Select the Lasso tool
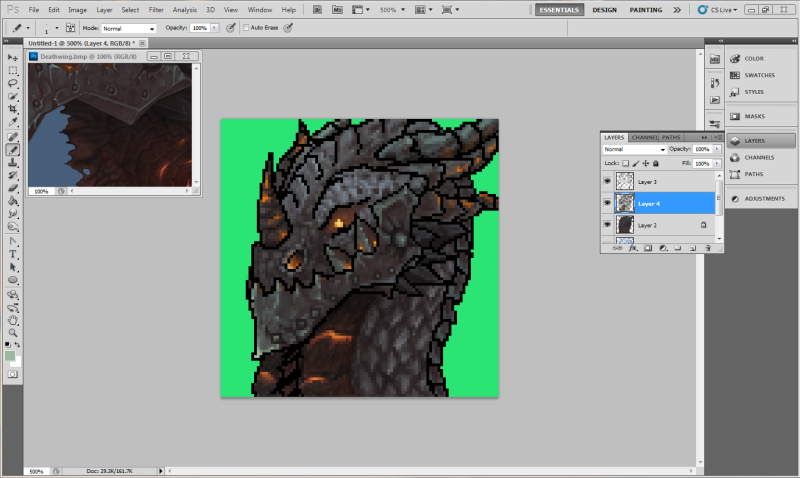Viewport: 800px width, 478px height. pyautogui.click(x=13, y=83)
